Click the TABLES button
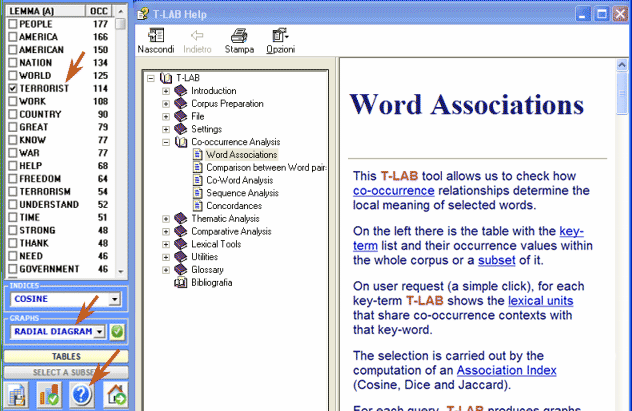The image size is (632, 411). tap(66, 357)
